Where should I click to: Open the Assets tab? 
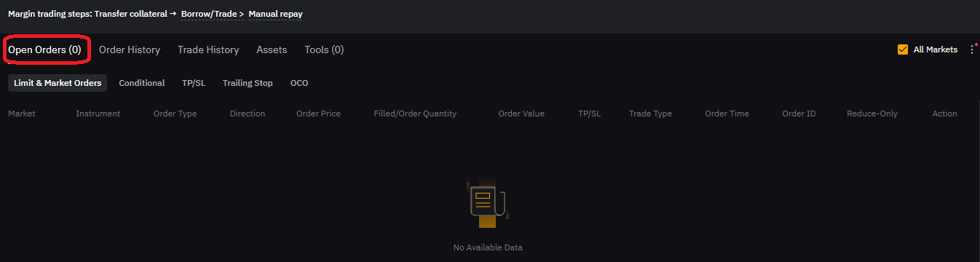click(x=272, y=49)
